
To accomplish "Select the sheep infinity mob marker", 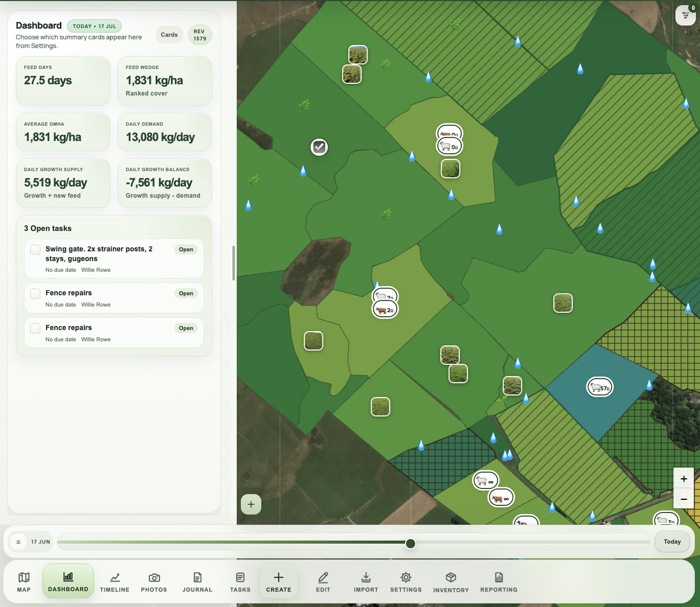I will [485, 481].
